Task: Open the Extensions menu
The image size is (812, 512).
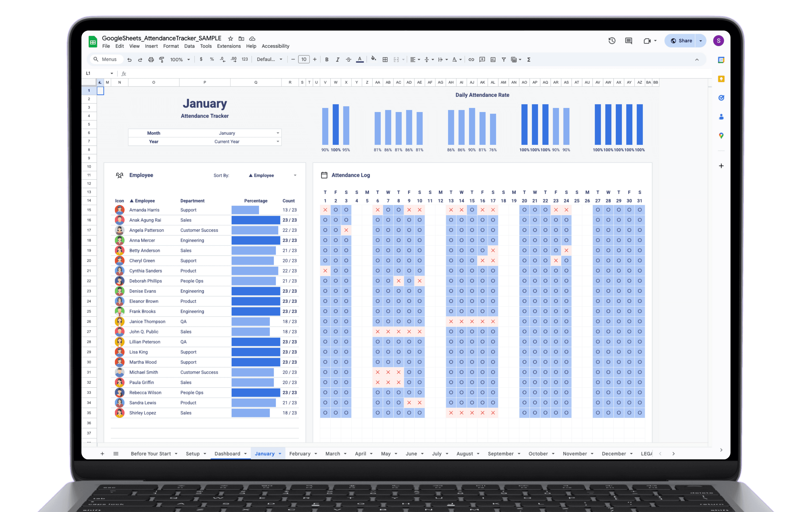Action: (x=229, y=46)
